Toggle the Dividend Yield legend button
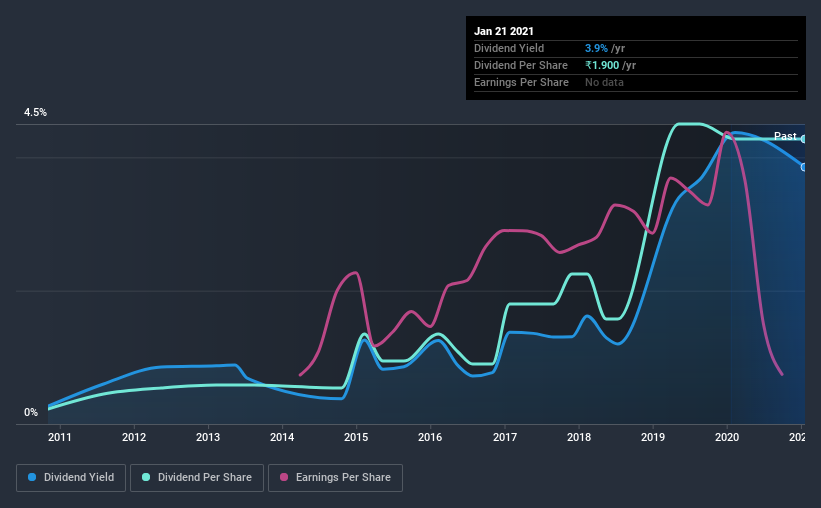The image size is (821, 508). [x=71, y=478]
